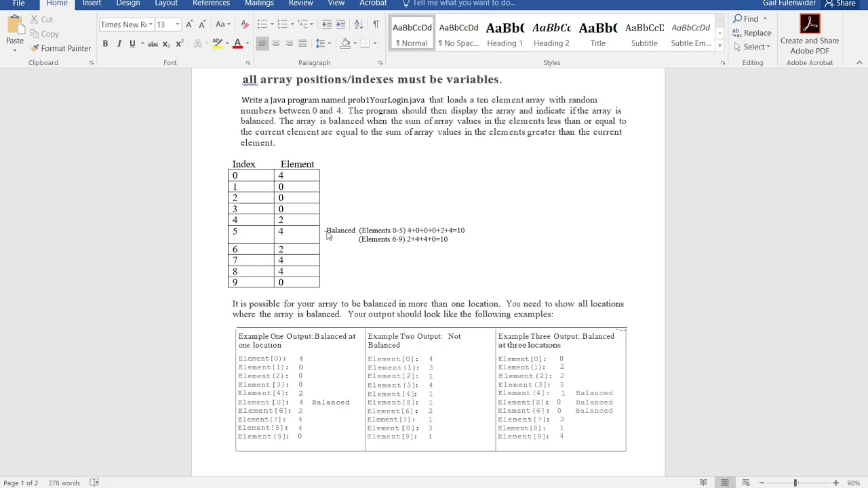Select Print Layout view
868x488 pixels.
[x=724, y=483]
